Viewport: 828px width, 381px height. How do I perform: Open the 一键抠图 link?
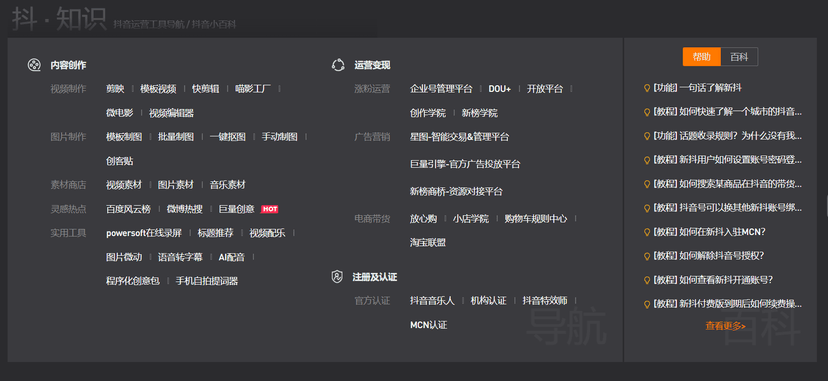coord(228,137)
